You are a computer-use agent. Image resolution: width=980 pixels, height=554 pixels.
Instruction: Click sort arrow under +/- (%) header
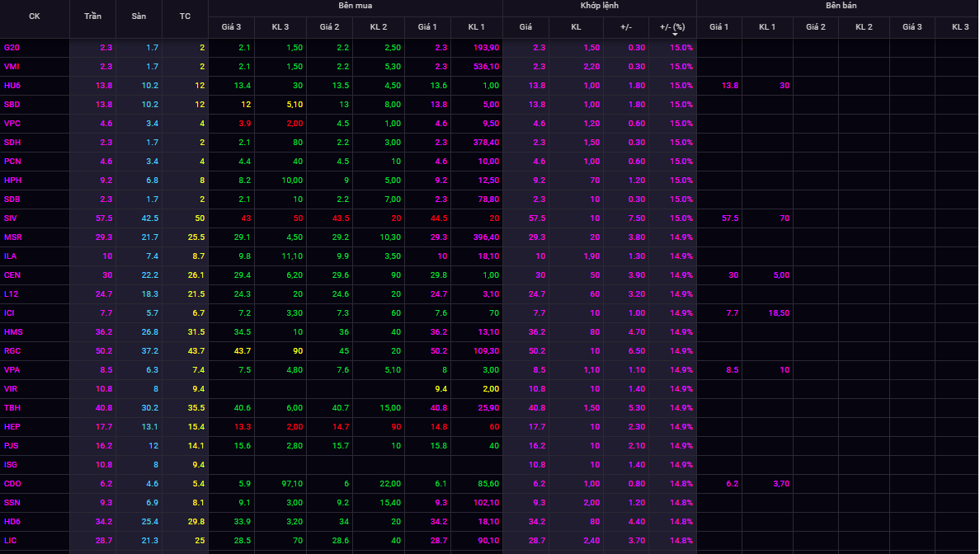[x=674, y=35]
